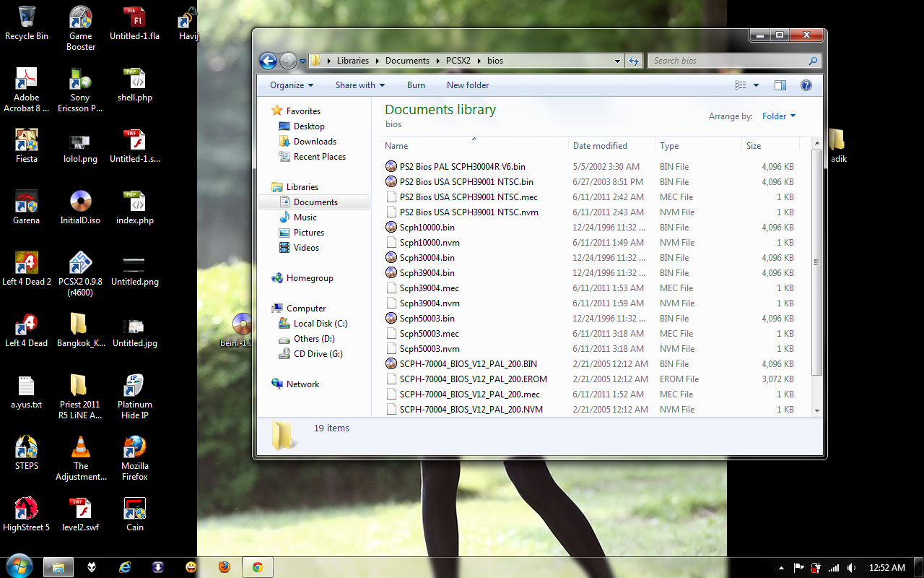Sort by Size column header
This screenshot has width=924, height=578.
(x=770, y=146)
